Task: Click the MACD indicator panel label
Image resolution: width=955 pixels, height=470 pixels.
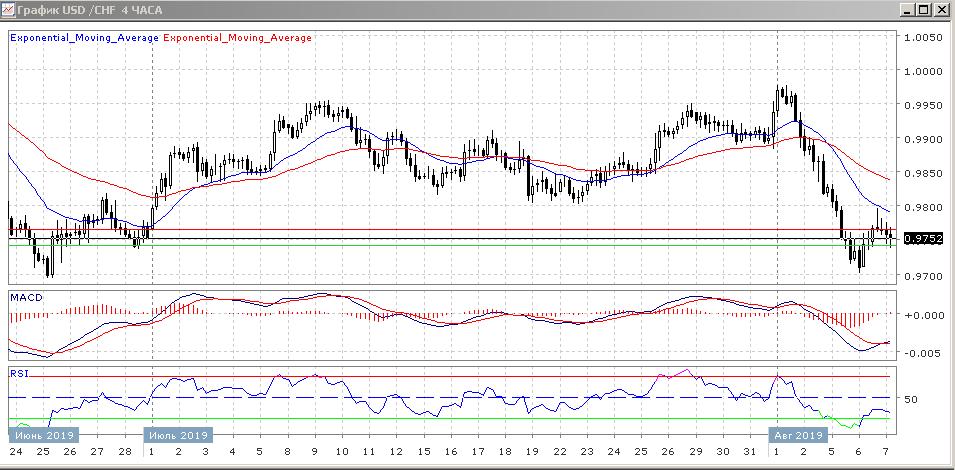Action: (25, 298)
